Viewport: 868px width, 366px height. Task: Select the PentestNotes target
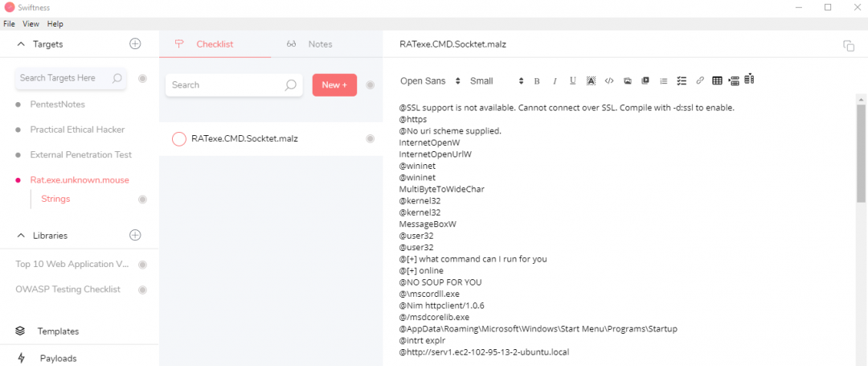pyautogui.click(x=58, y=104)
